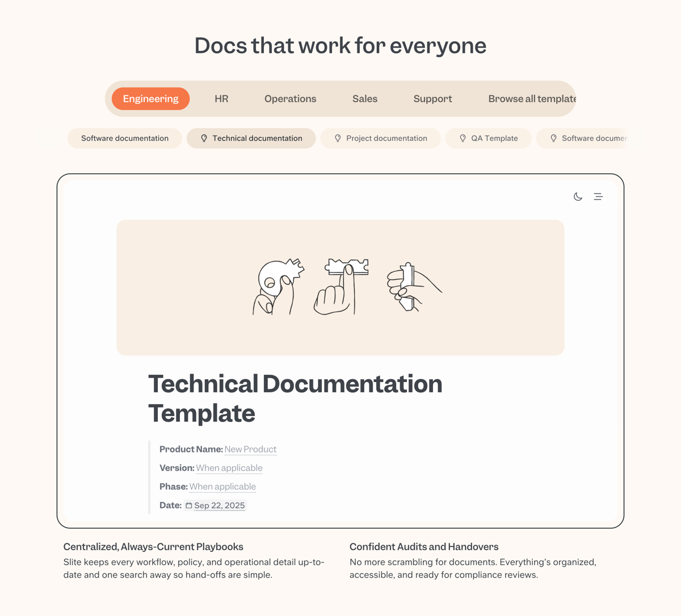Click the lightbulb icon on rightmost Software documentation pill
681x616 pixels.
553,138
